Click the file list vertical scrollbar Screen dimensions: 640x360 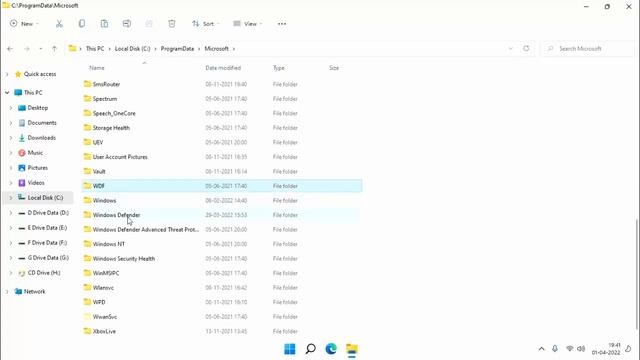point(637,273)
